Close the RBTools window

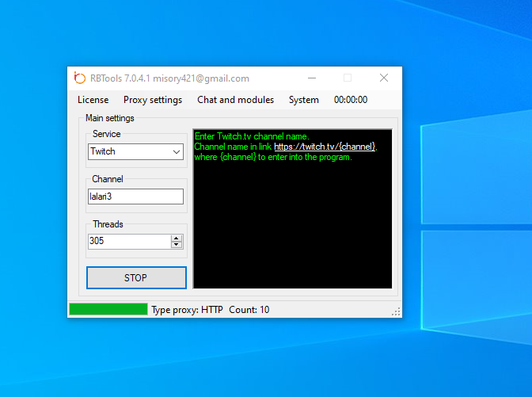384,78
